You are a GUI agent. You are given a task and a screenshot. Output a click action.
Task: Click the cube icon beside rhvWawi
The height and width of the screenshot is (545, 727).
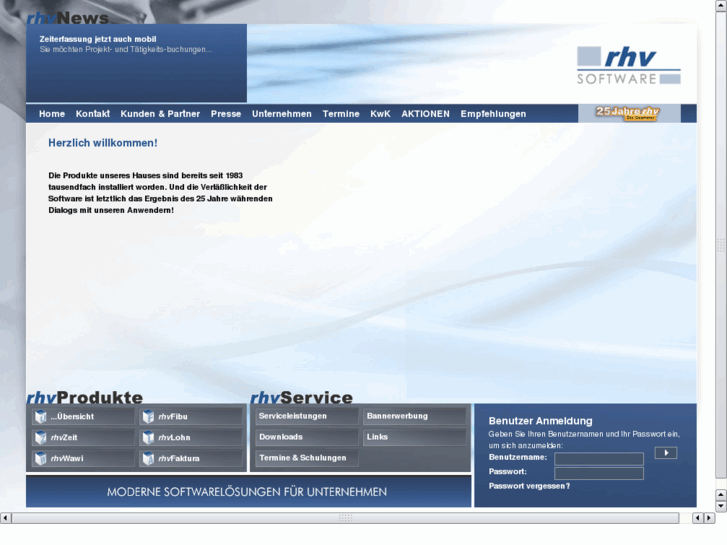point(41,458)
